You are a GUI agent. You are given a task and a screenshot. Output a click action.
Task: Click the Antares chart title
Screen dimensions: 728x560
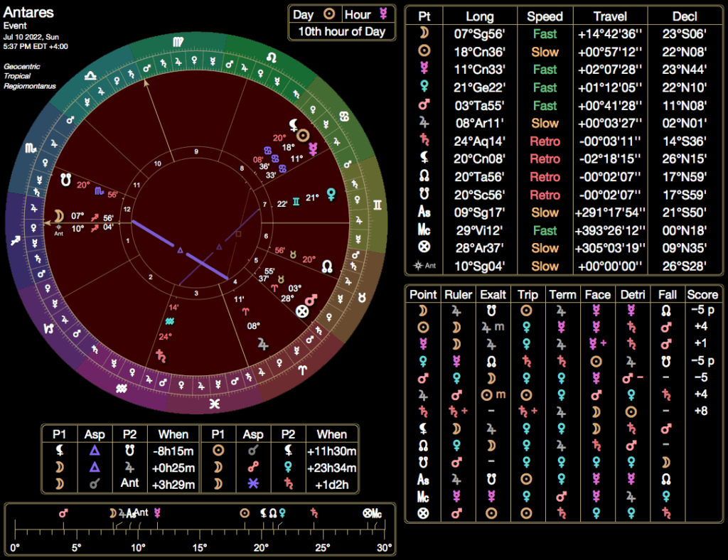pos(28,13)
